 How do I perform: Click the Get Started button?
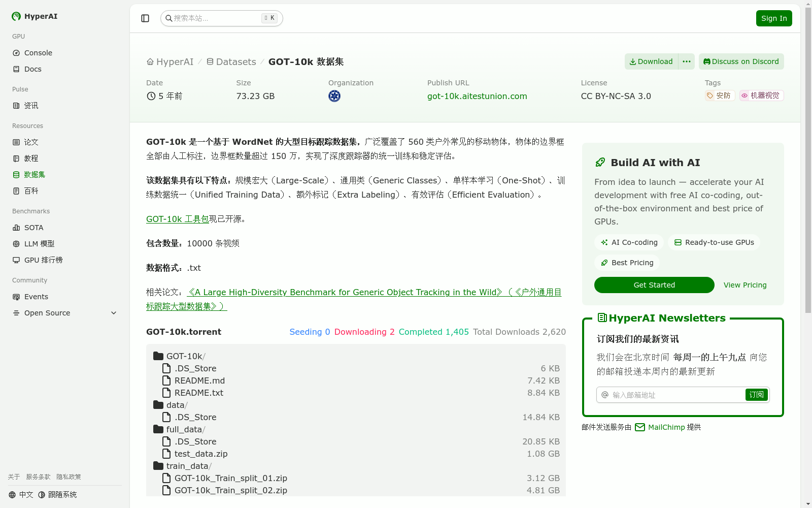pos(654,285)
